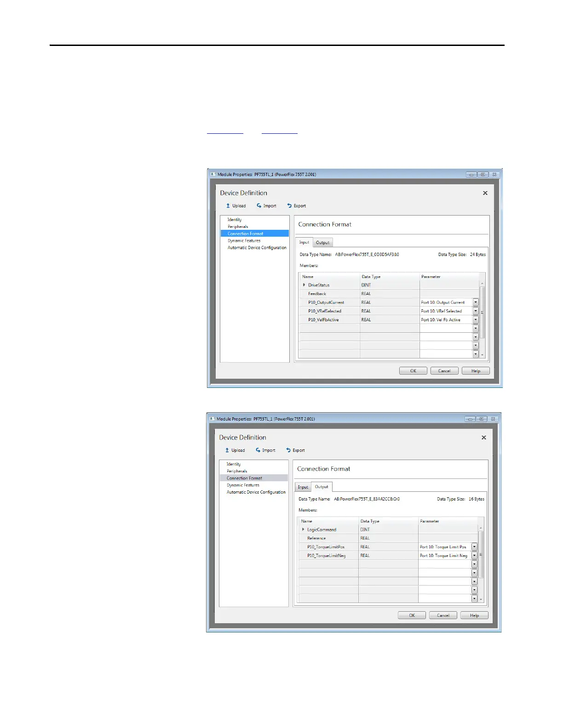This screenshot has width=563, height=728.
Task: Select Dynamic Features in the LogicCommand dialog's sidebar
Action: coord(243,485)
